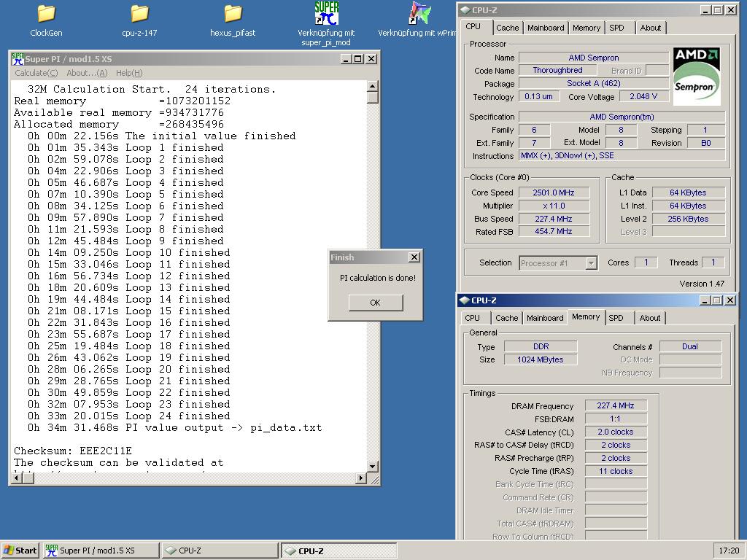
Task: Click Super PI horizontal scrollbar right arrow
Action: click(361, 478)
